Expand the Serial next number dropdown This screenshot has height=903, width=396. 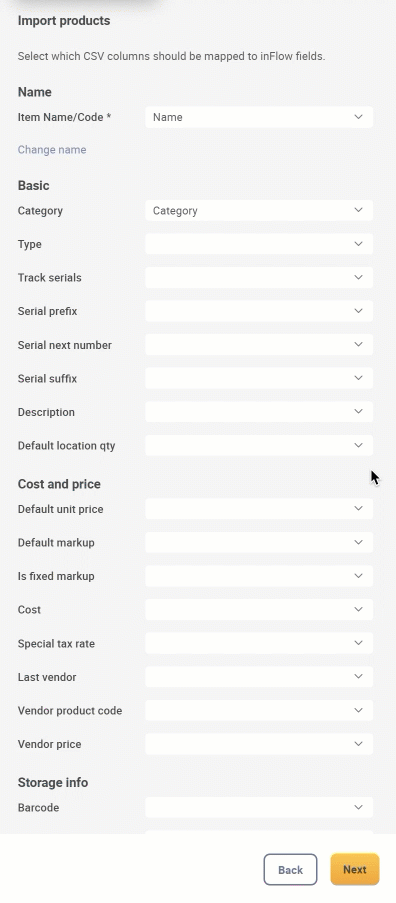[x=259, y=344]
